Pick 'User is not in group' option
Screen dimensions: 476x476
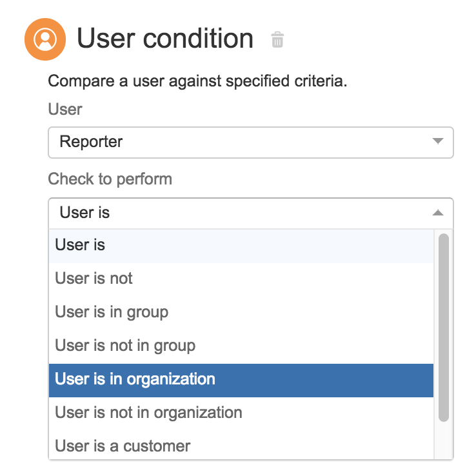[241, 346]
